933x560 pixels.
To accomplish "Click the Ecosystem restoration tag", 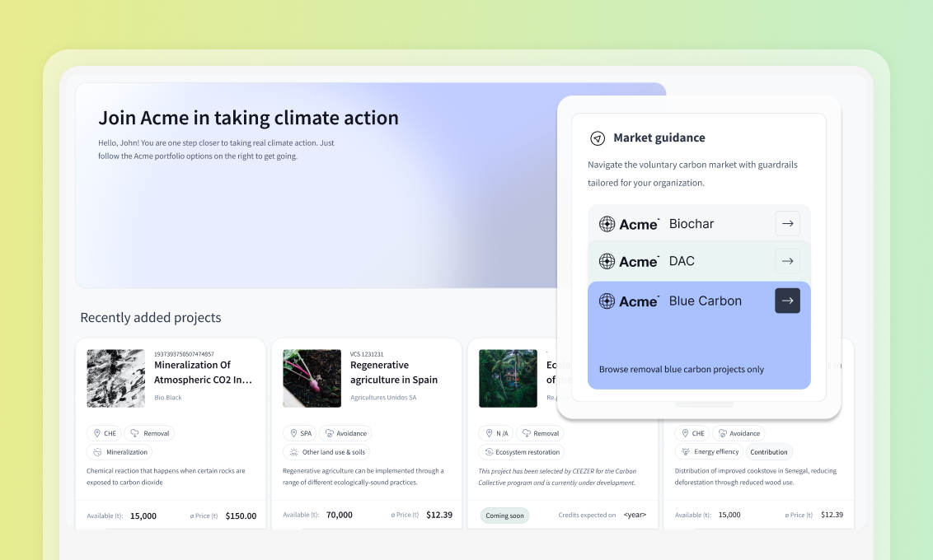I will (521, 452).
